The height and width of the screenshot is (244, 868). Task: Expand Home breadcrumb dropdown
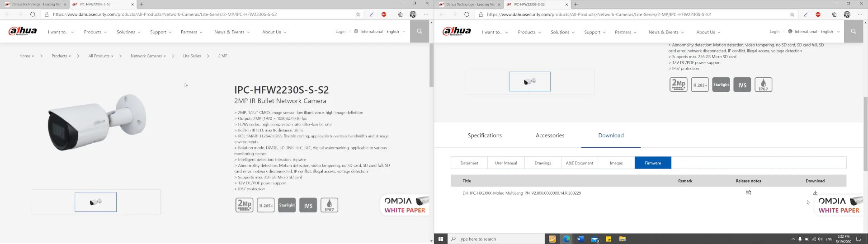(x=27, y=56)
